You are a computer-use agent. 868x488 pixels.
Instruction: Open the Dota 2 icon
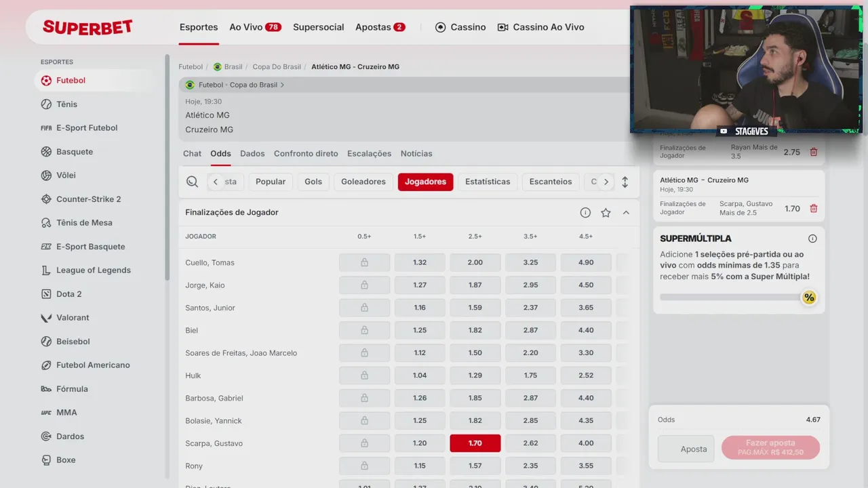[46, 294]
